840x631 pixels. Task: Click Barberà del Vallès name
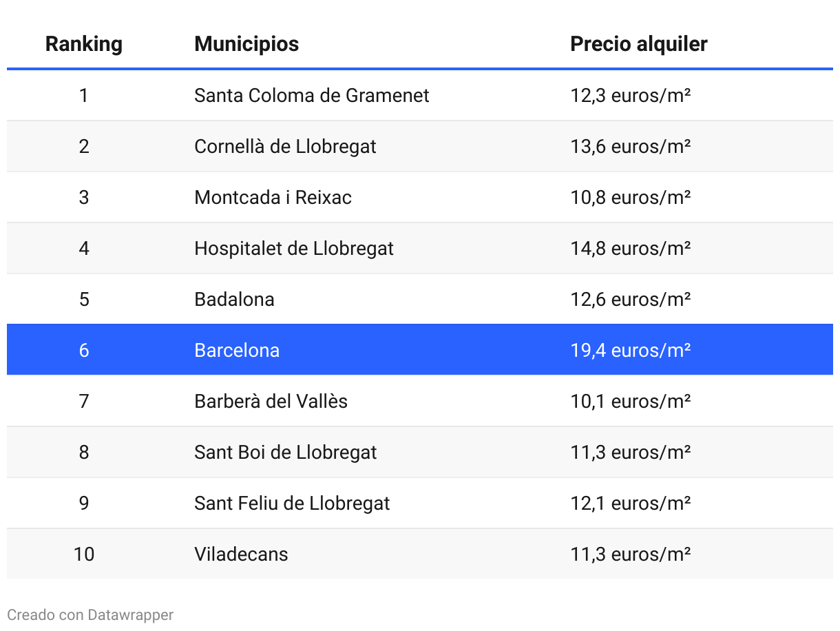tap(271, 401)
